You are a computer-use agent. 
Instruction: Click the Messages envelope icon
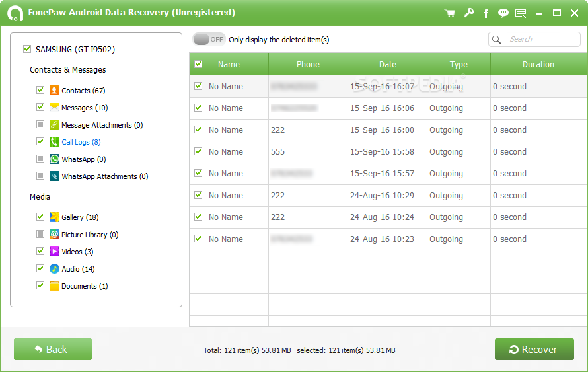[54, 108]
